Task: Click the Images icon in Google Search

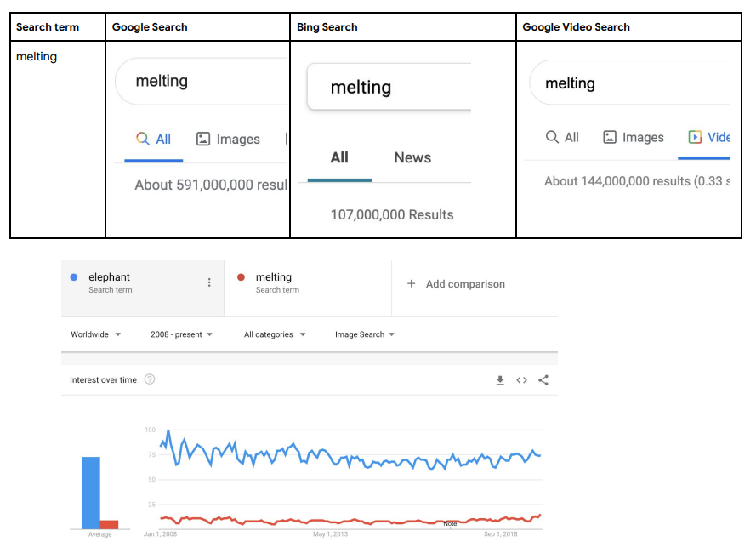Action: click(x=203, y=139)
